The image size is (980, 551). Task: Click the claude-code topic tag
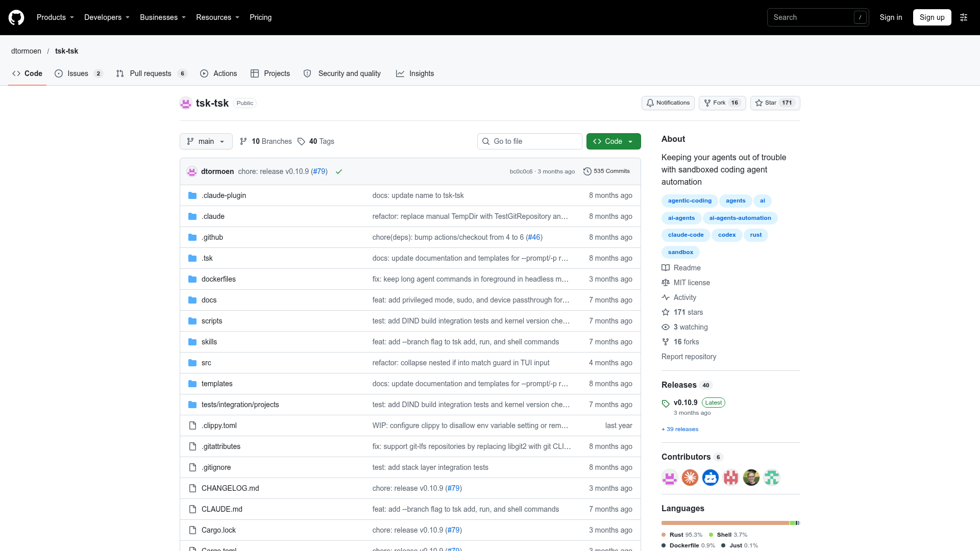pos(685,235)
